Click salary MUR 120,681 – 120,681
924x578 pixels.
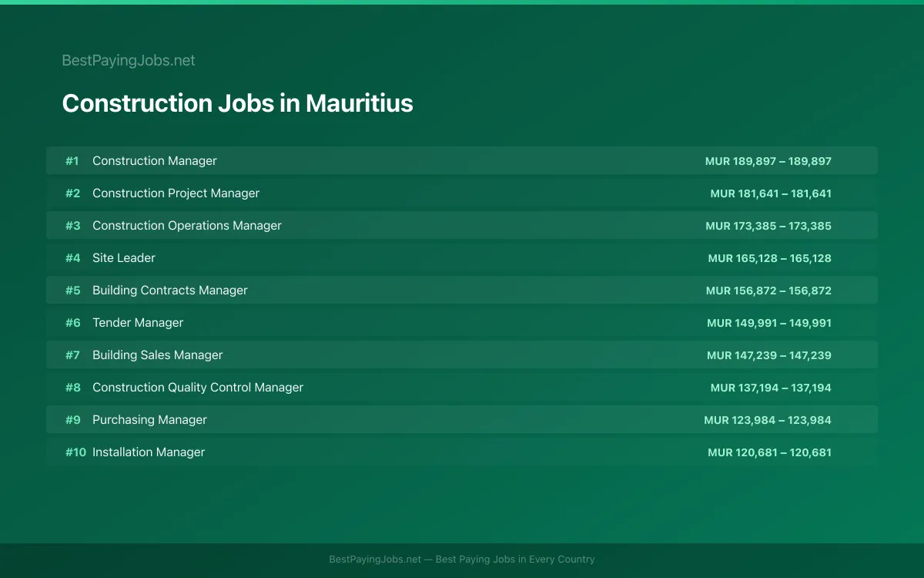[770, 452]
